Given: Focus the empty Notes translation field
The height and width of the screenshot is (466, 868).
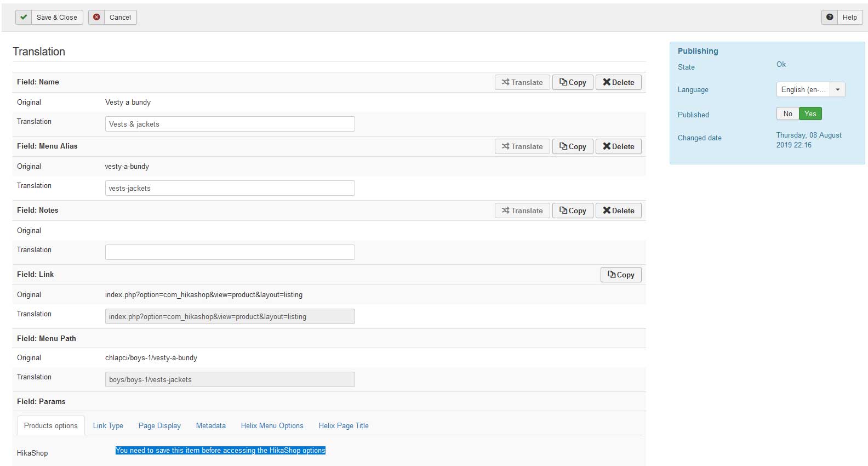Looking at the screenshot, I should coord(230,252).
